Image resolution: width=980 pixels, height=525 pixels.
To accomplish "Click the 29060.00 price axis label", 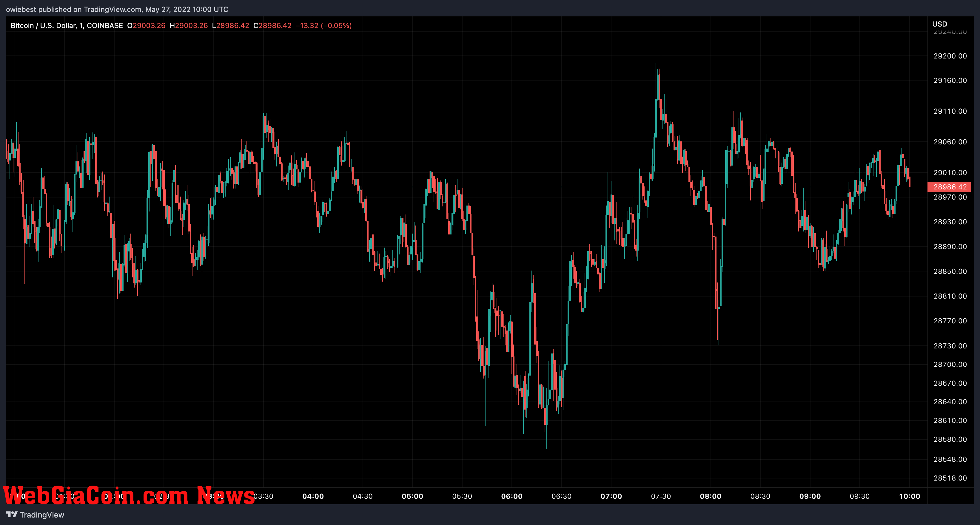I will (950, 142).
